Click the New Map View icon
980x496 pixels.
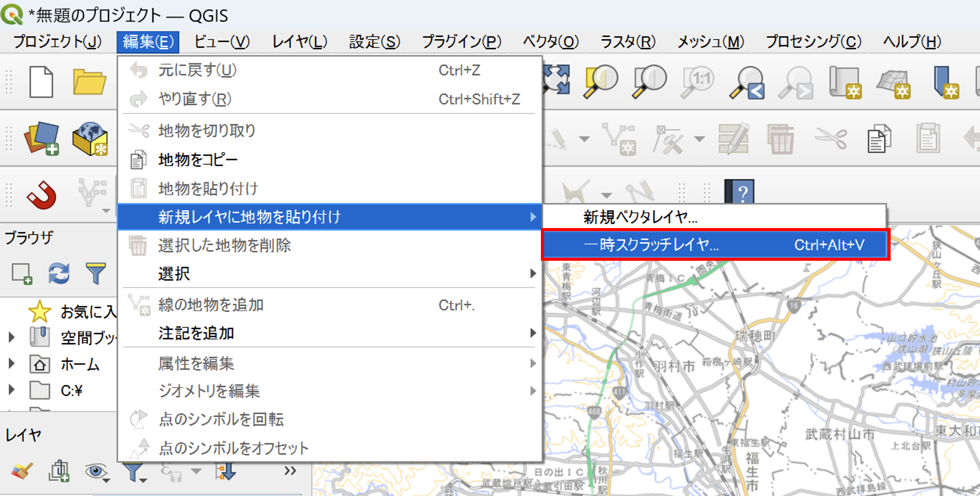(x=845, y=82)
